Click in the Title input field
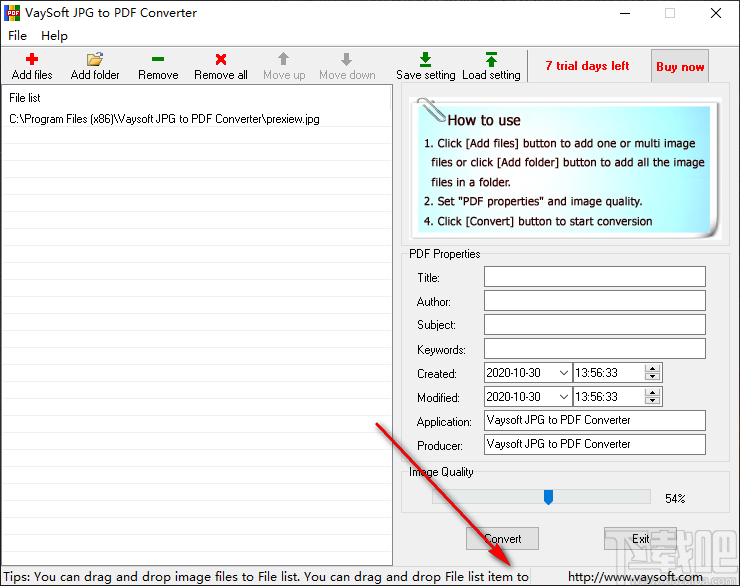This screenshot has height=586, width=740. pos(595,276)
